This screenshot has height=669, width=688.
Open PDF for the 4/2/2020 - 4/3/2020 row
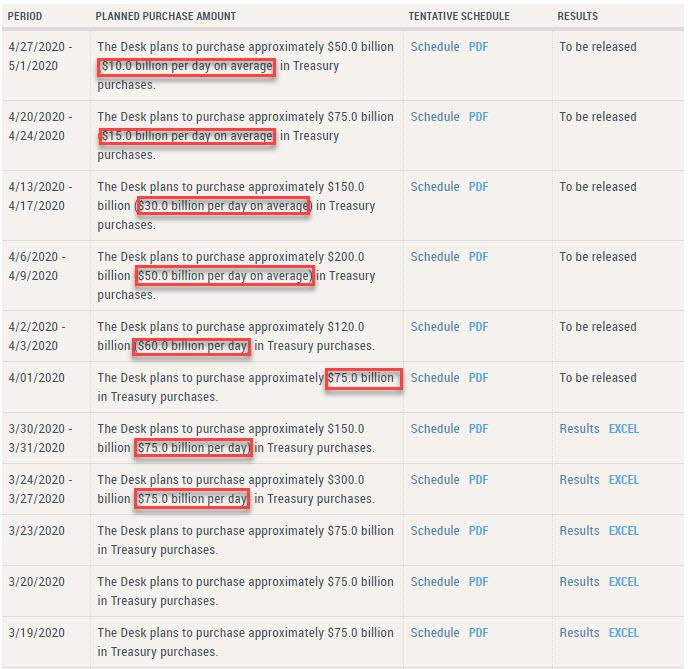click(478, 327)
